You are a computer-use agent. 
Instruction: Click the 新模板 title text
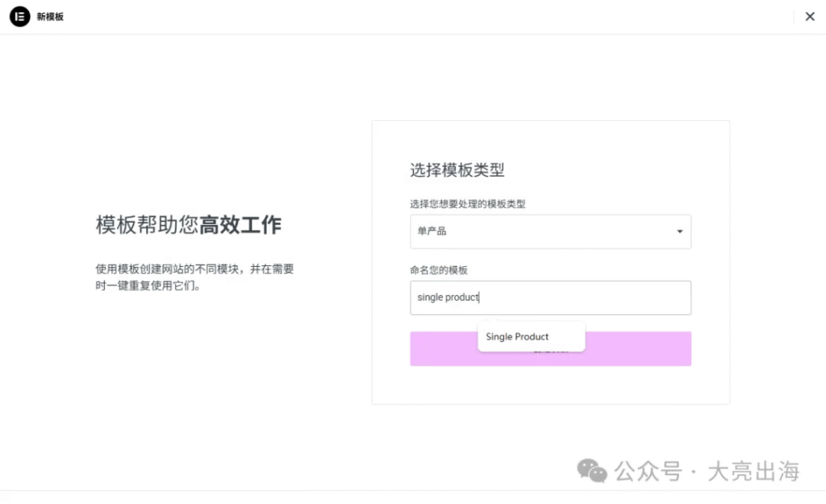pyautogui.click(x=50, y=17)
